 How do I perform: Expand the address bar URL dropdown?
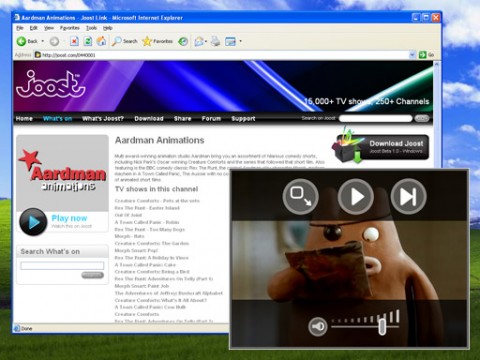tap(412, 55)
